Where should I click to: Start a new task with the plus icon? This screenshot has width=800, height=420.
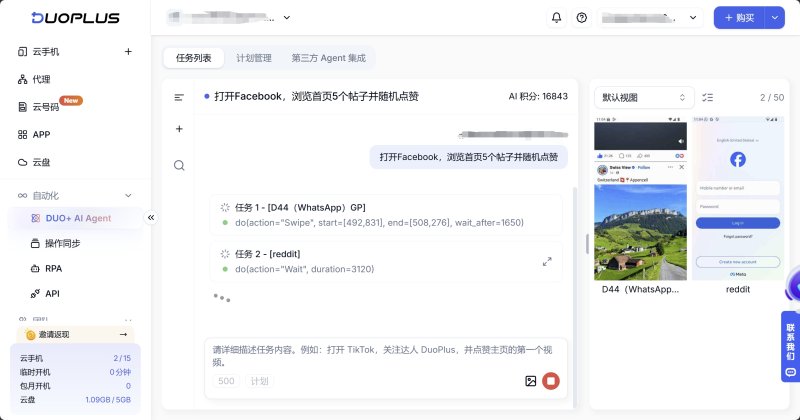click(179, 129)
